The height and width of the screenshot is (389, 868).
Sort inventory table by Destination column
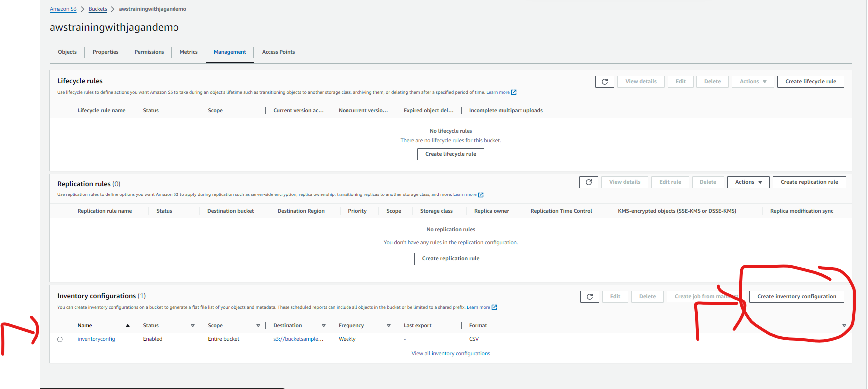pyautogui.click(x=324, y=326)
